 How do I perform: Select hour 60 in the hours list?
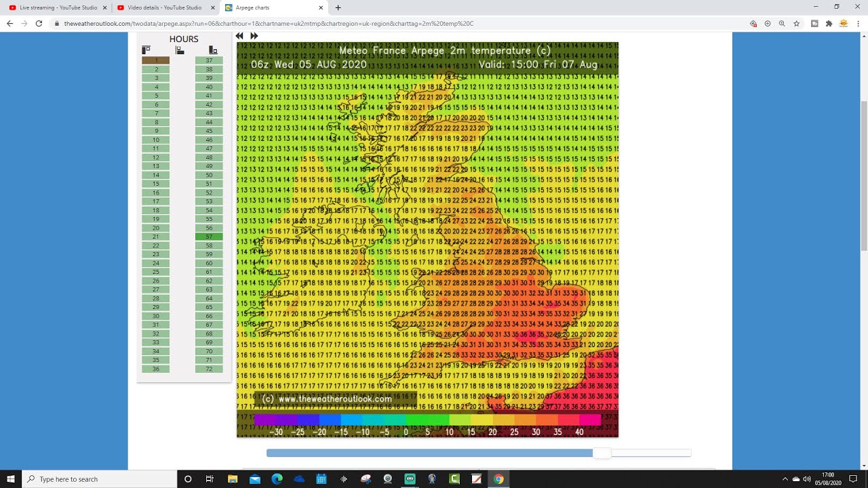tap(209, 263)
